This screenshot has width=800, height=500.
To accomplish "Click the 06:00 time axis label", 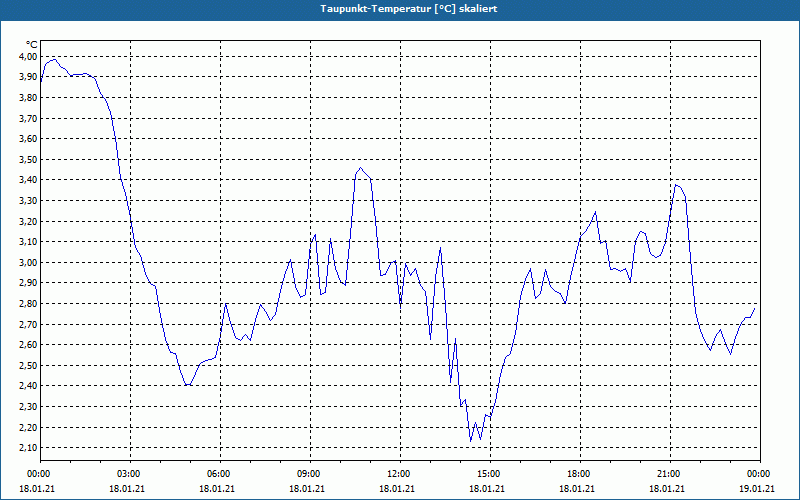I will coord(220,474).
